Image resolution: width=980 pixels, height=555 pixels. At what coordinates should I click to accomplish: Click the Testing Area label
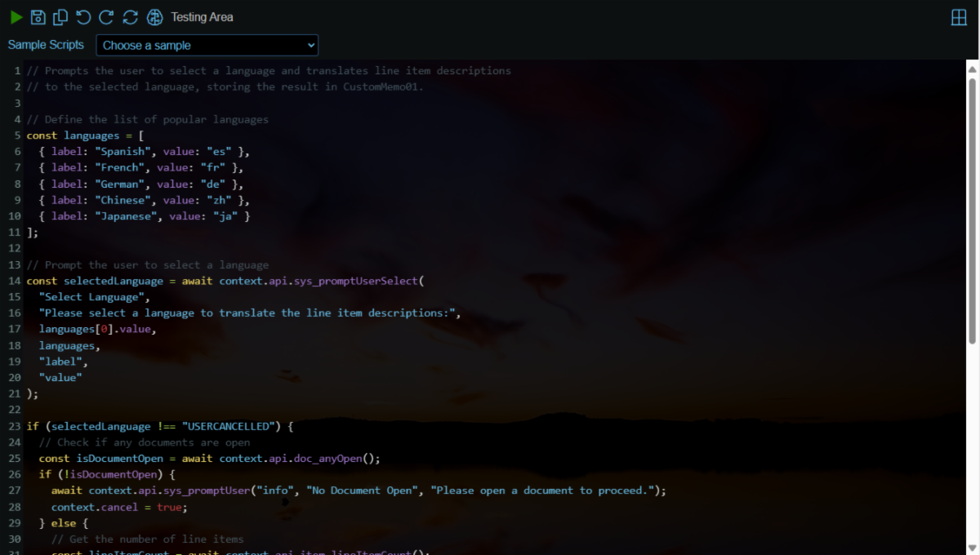click(202, 17)
